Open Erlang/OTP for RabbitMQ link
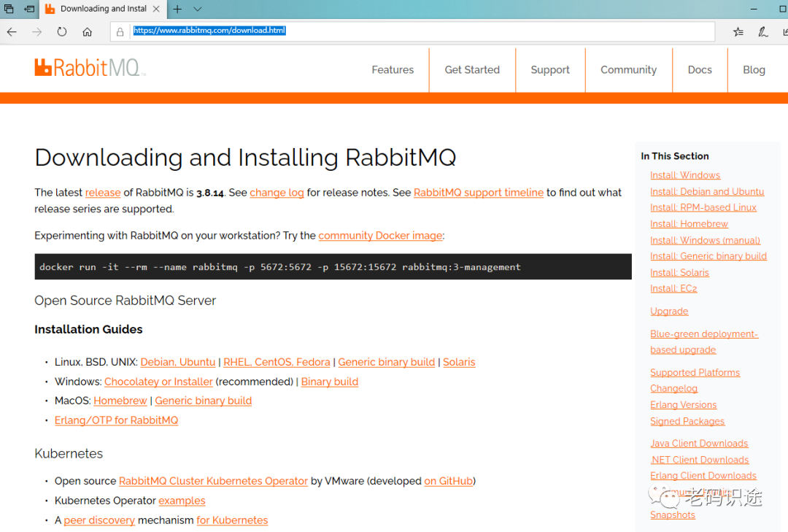The width and height of the screenshot is (788, 532). [116, 420]
